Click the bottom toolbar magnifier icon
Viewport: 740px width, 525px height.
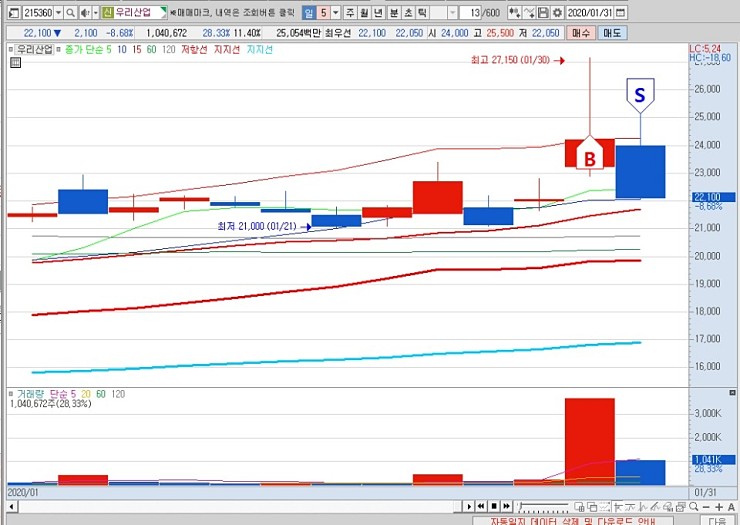coord(694,507)
